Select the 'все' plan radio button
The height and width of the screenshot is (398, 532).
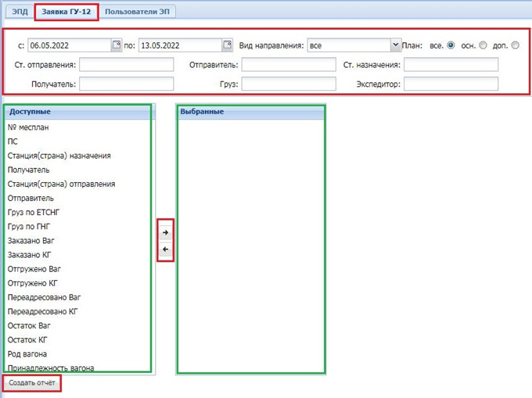[x=451, y=45]
